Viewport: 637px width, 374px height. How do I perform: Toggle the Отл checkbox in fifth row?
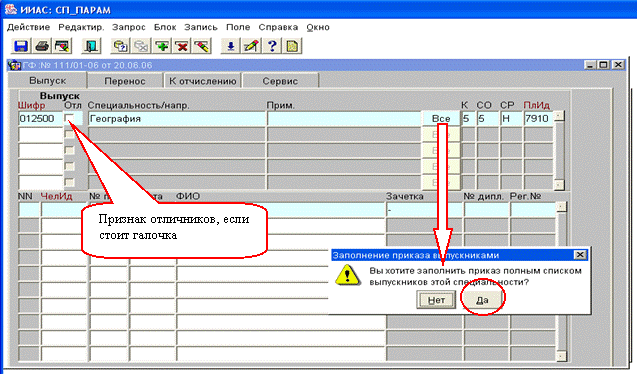point(70,182)
